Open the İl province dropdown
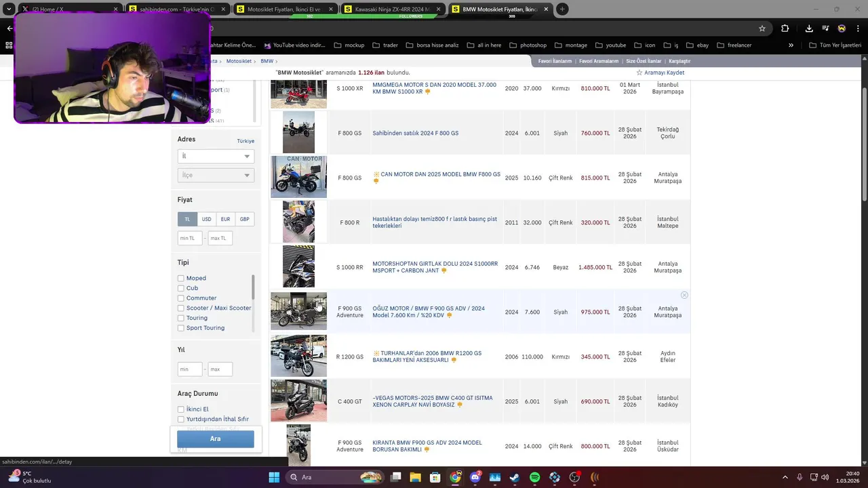The image size is (868, 488). coord(216,156)
